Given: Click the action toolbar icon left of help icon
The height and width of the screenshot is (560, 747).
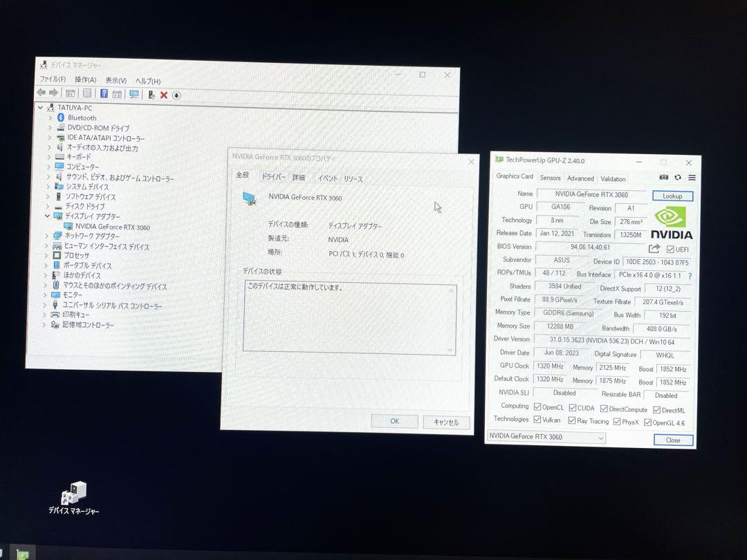Looking at the screenshot, I should click(x=86, y=93).
